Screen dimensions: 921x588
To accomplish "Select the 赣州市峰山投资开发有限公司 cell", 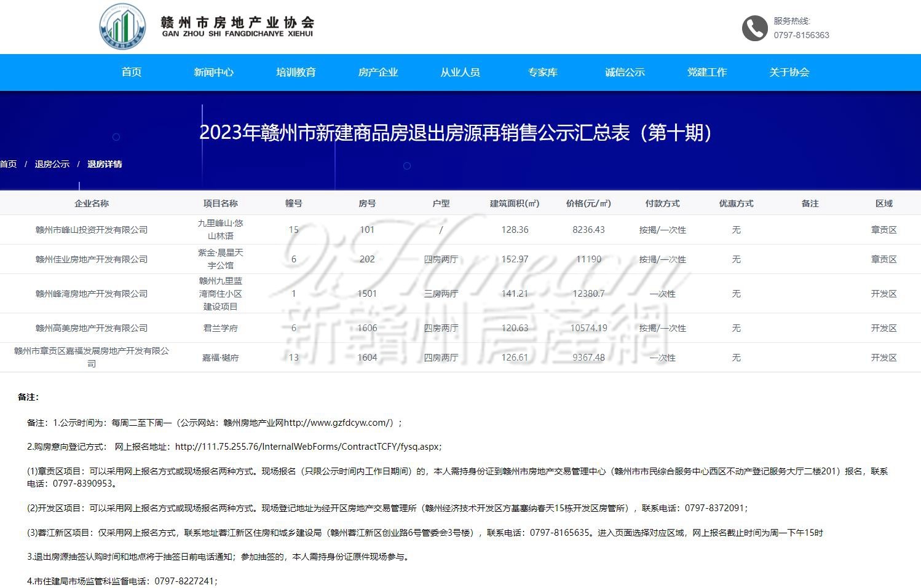I will (92, 230).
